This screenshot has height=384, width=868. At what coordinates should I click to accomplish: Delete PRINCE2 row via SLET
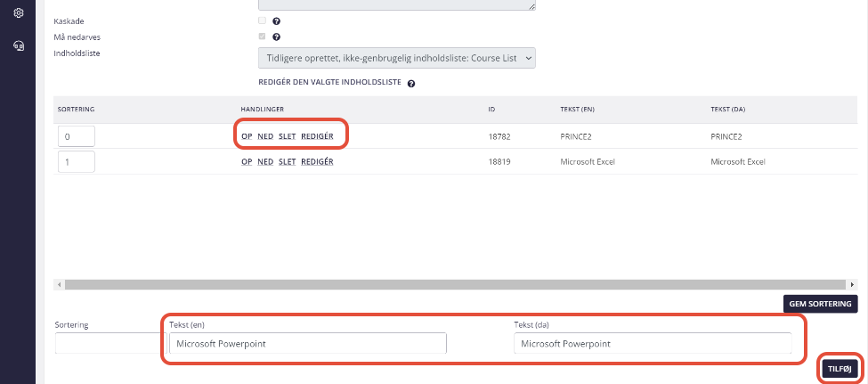(287, 136)
